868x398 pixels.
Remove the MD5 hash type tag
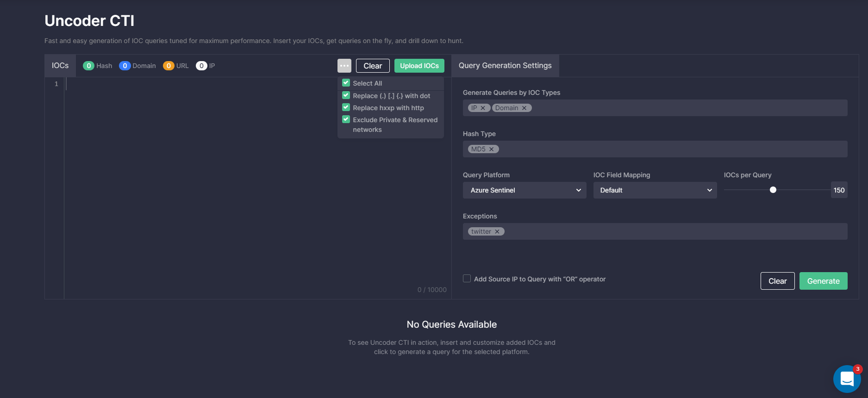pos(492,149)
